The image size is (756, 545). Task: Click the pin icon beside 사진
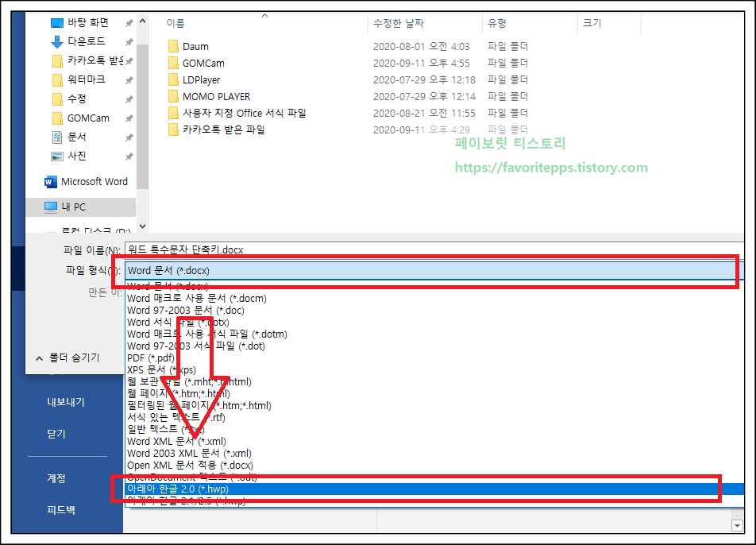[129, 157]
